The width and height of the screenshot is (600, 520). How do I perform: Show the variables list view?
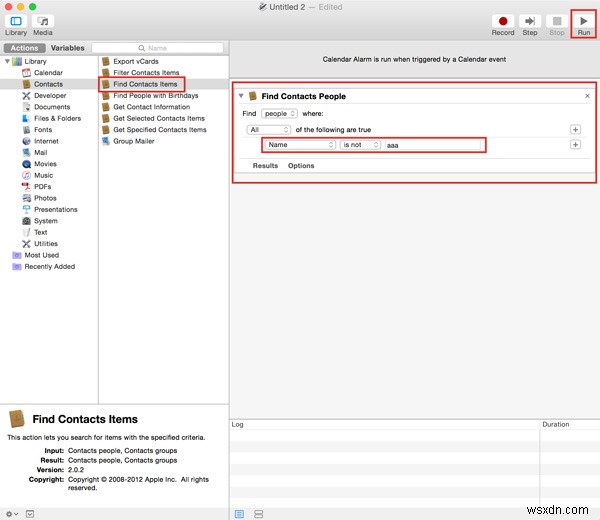click(259, 514)
